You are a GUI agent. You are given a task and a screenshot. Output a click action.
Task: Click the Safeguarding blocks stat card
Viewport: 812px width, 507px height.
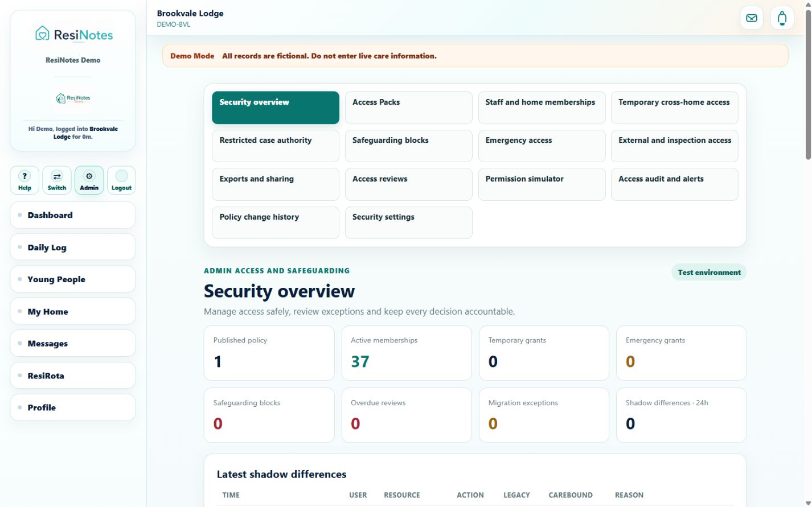tap(269, 415)
